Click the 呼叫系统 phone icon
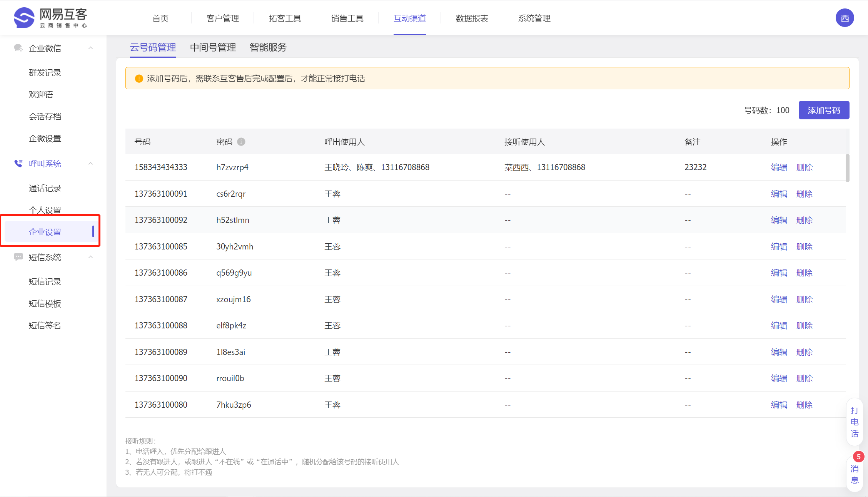Image resolution: width=868 pixels, height=497 pixels. pos(18,164)
